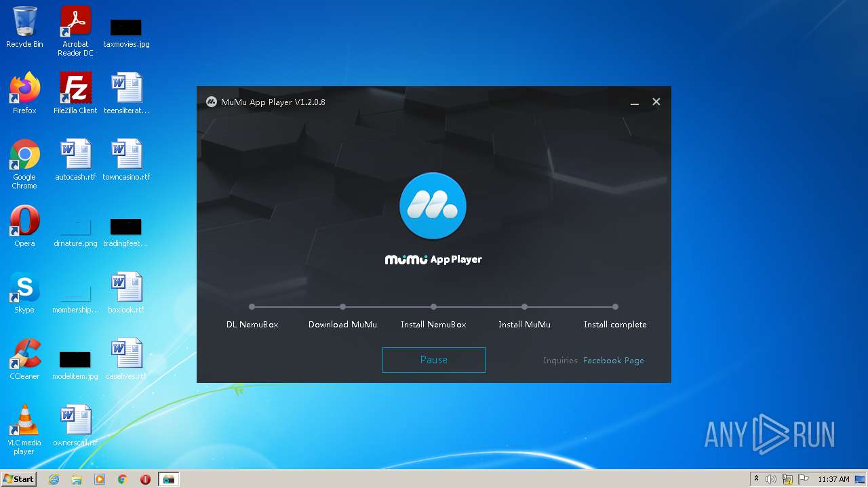Open the volume control tray icon

771,479
